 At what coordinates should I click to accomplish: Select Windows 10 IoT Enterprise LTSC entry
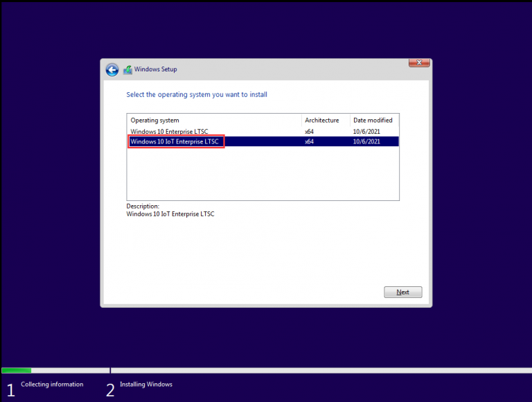tap(175, 141)
